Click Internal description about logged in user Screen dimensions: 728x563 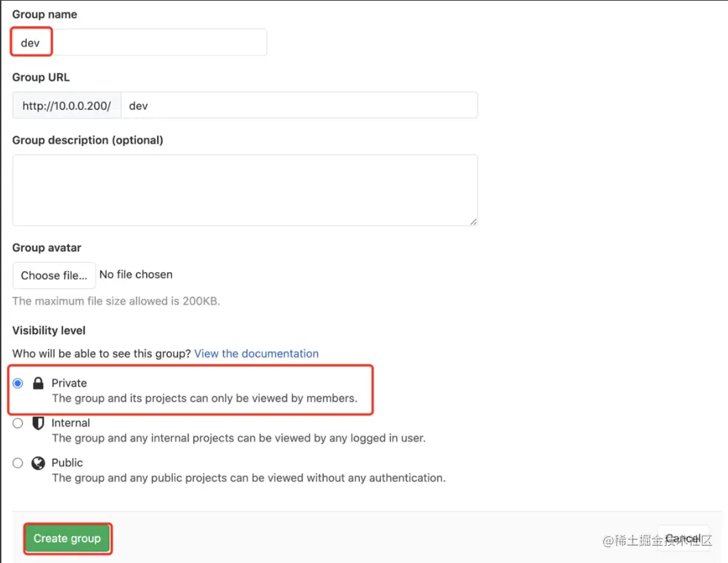point(239,438)
